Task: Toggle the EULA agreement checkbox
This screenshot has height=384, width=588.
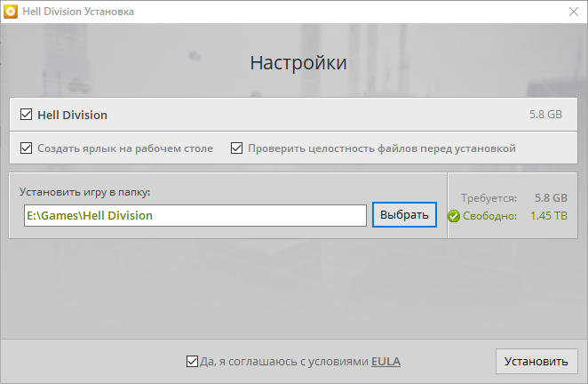Action: [x=192, y=362]
